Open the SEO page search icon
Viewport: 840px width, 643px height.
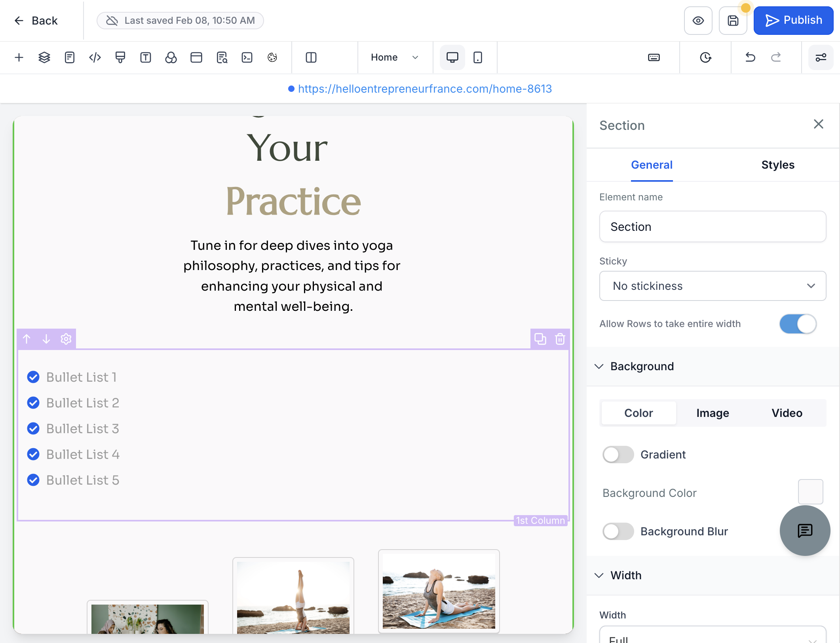pos(222,57)
